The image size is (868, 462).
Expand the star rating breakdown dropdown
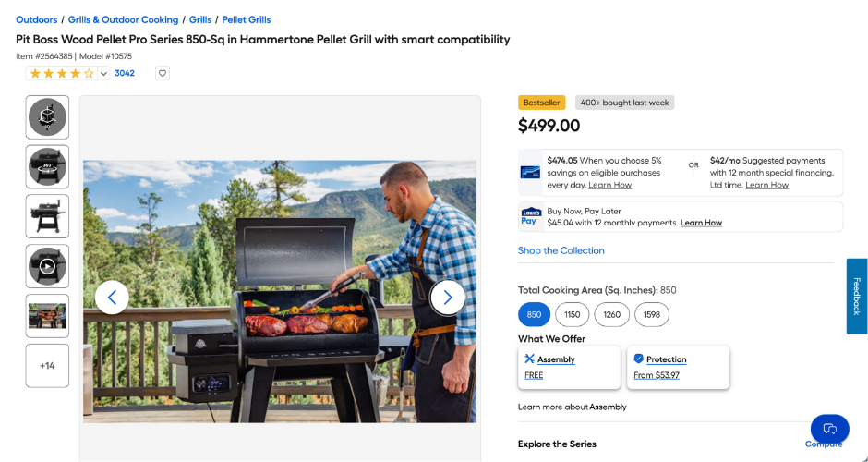tap(103, 73)
